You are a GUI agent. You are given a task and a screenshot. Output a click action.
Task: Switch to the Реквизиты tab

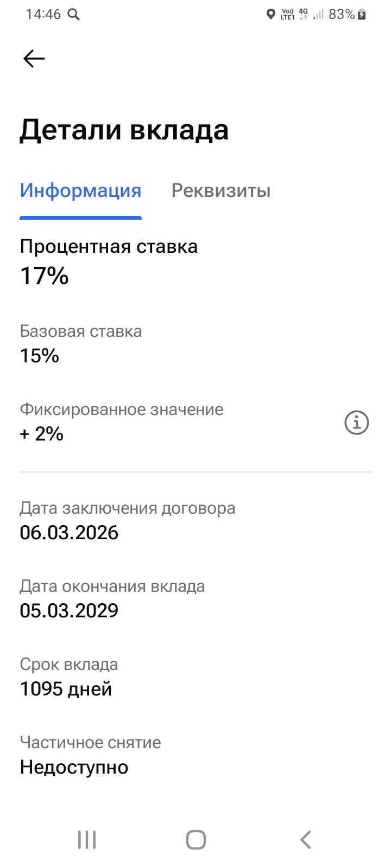pyautogui.click(x=221, y=191)
